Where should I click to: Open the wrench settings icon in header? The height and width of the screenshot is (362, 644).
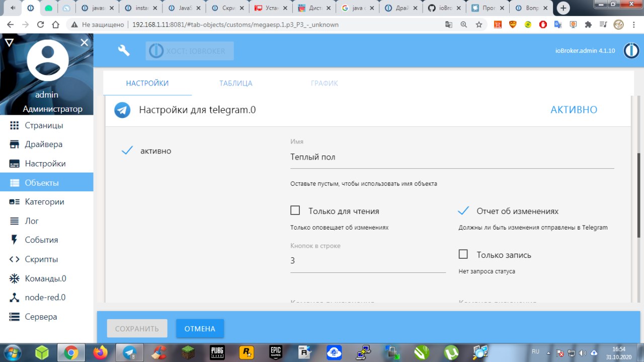tap(124, 50)
